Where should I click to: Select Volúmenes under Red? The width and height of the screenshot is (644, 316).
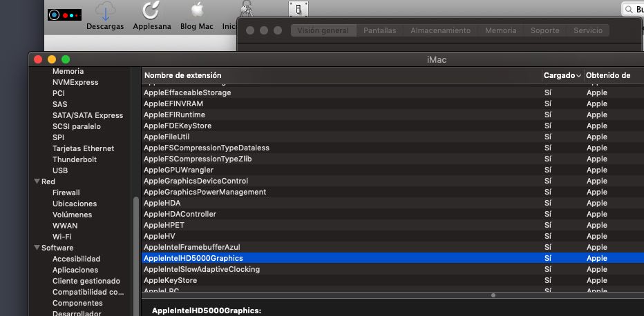[x=73, y=215]
